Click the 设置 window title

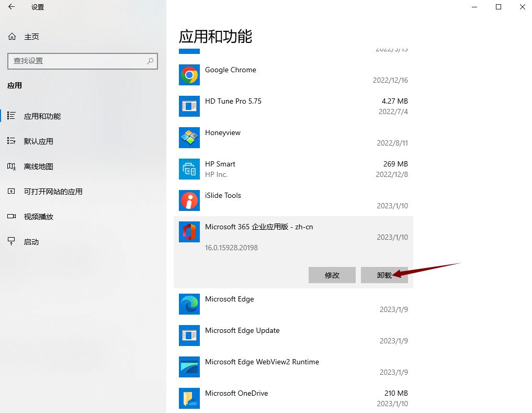pos(38,7)
